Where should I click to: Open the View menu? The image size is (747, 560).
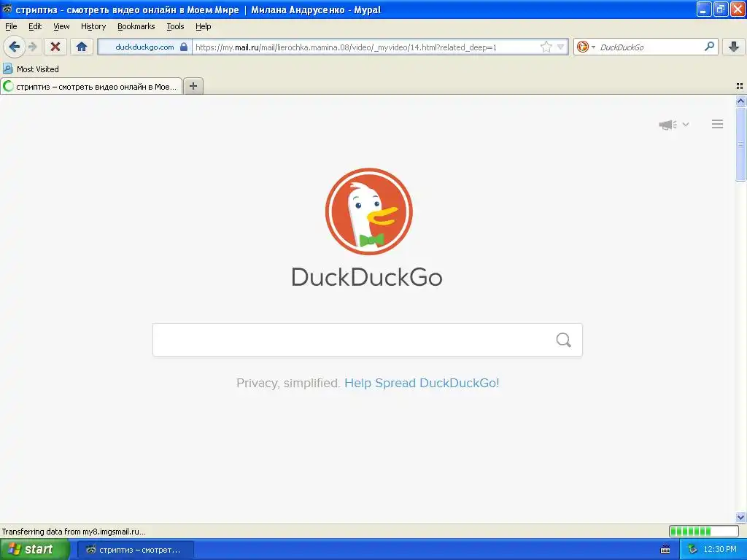click(61, 26)
